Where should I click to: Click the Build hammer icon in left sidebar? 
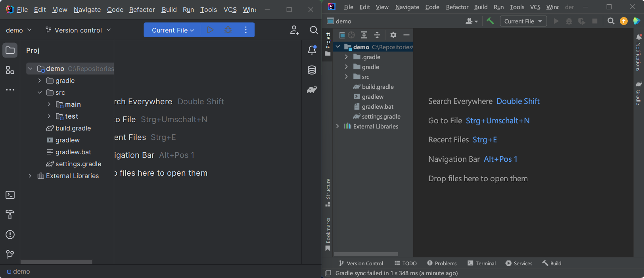[10, 215]
